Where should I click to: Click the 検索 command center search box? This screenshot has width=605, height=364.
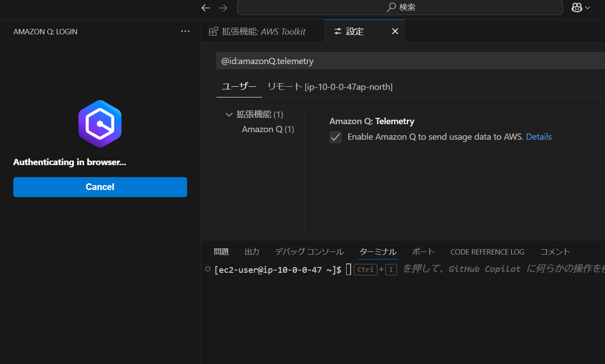(x=400, y=8)
